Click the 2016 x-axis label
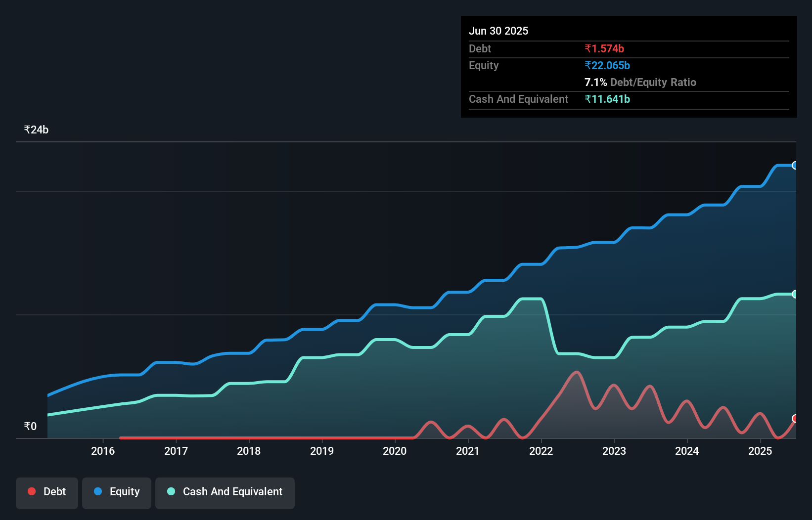 click(x=103, y=451)
